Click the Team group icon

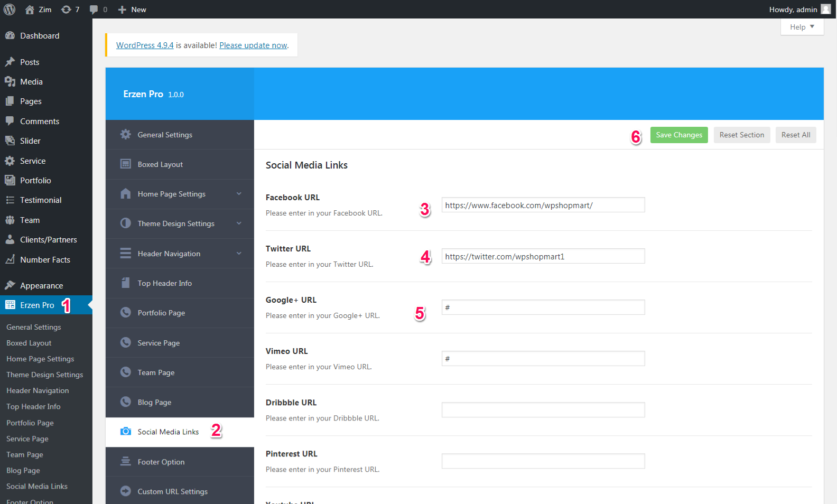pyautogui.click(x=10, y=220)
